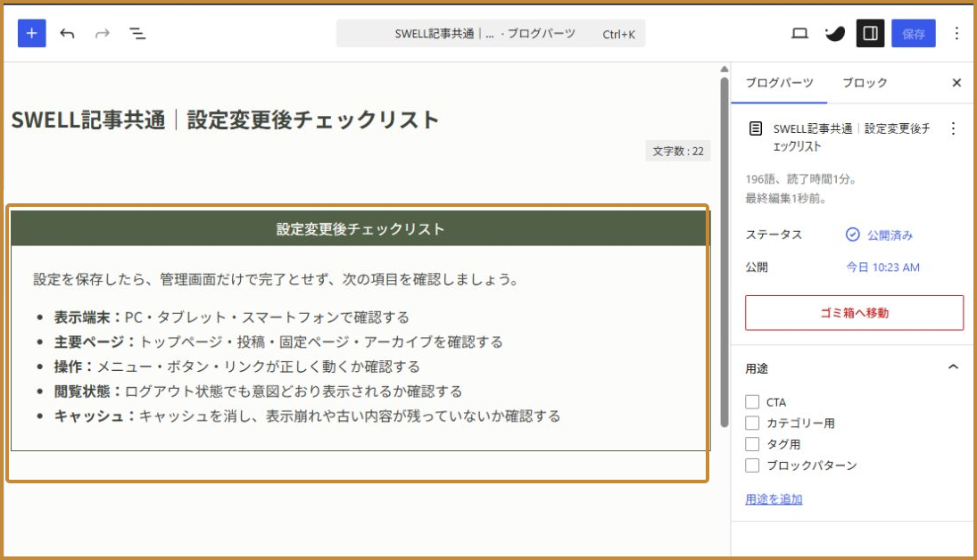Click the 文字数 : 22 counter
The width and height of the screenshot is (977, 560).
[678, 151]
